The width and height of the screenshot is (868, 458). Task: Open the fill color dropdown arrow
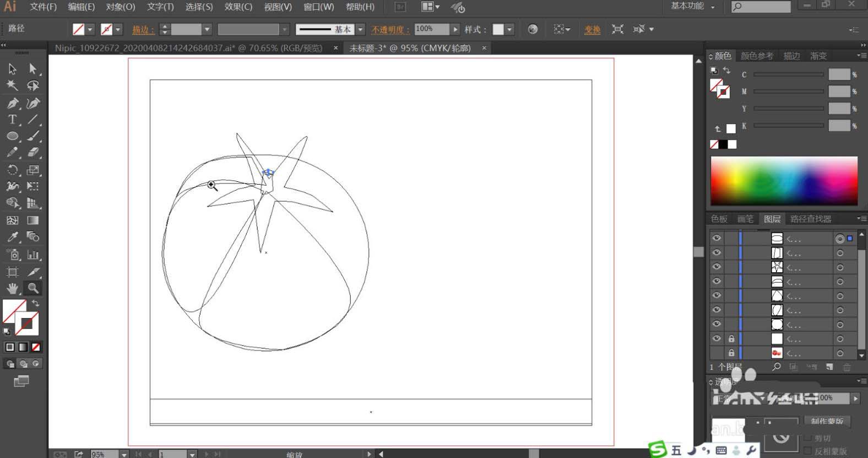click(x=90, y=29)
